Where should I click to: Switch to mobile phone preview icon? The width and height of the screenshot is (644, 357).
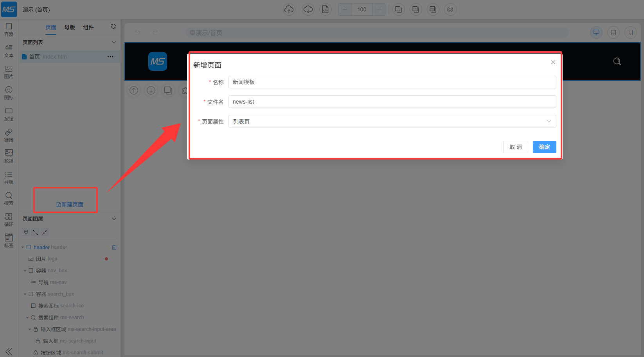coord(630,32)
